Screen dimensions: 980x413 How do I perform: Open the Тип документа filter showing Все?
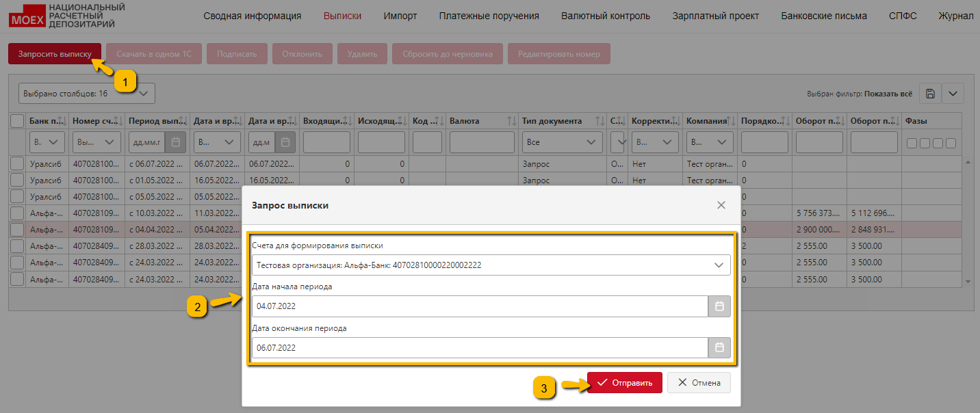pos(562,142)
